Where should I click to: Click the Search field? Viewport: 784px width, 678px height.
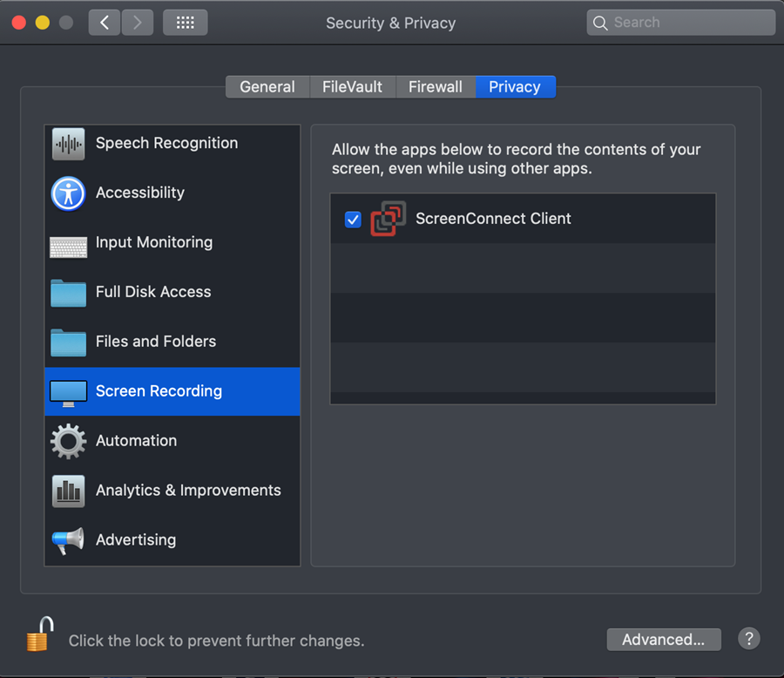point(681,23)
